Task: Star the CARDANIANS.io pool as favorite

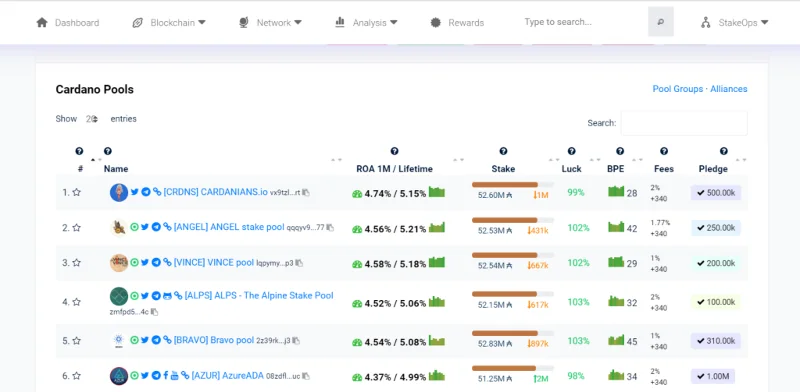Action: point(77,192)
